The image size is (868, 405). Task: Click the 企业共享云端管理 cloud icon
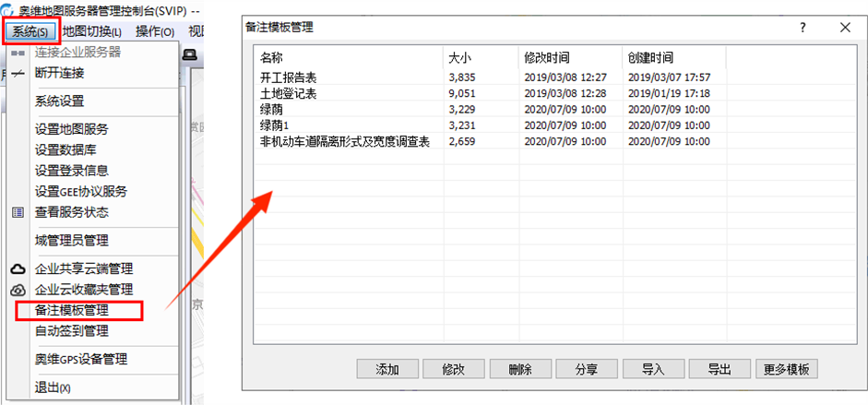click(18, 269)
